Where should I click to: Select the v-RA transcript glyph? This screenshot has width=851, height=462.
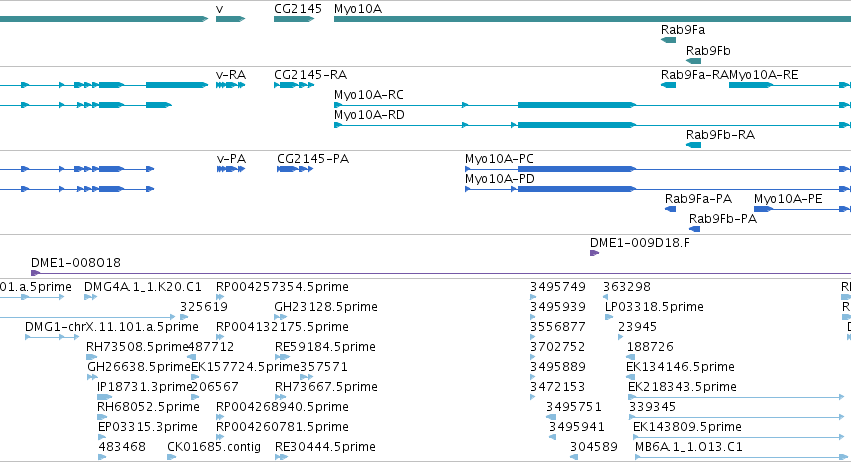(x=230, y=85)
